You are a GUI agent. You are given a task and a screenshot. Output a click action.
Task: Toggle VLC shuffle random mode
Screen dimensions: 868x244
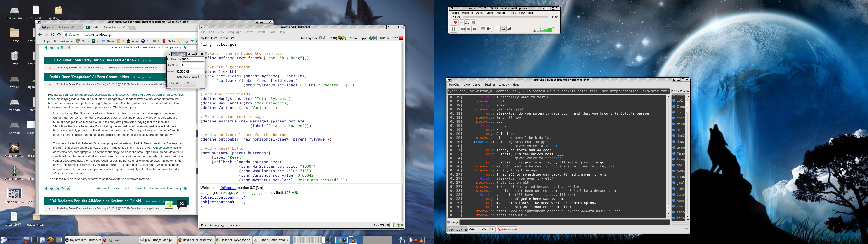pyautogui.click(x=509, y=29)
